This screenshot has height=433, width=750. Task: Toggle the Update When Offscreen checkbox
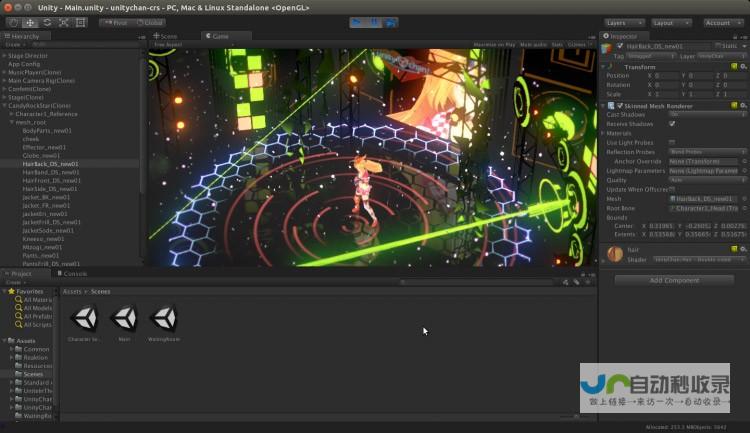coord(672,189)
